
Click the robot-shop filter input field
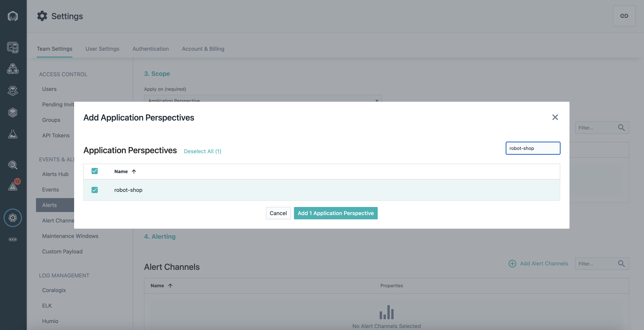click(x=533, y=148)
